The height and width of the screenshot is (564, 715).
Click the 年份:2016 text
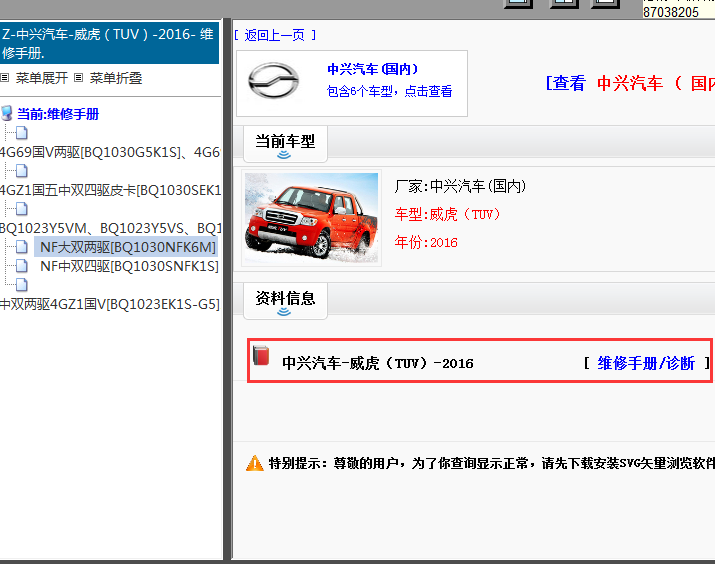(426, 242)
